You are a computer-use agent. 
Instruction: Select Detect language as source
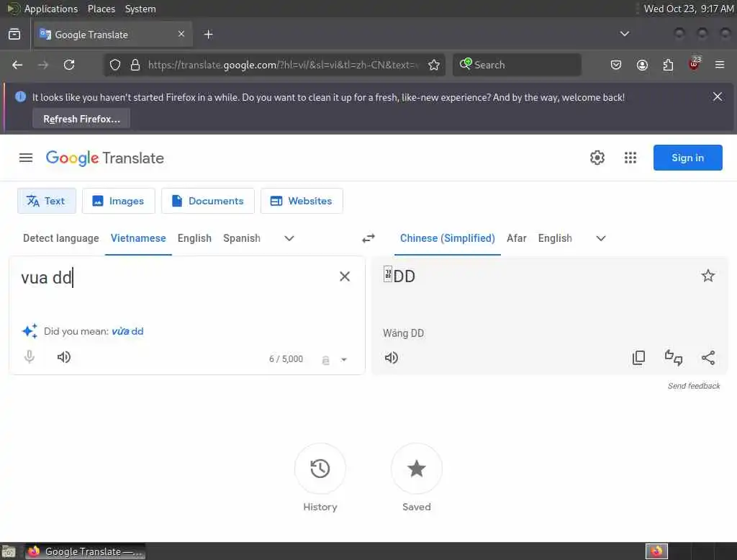[61, 238]
